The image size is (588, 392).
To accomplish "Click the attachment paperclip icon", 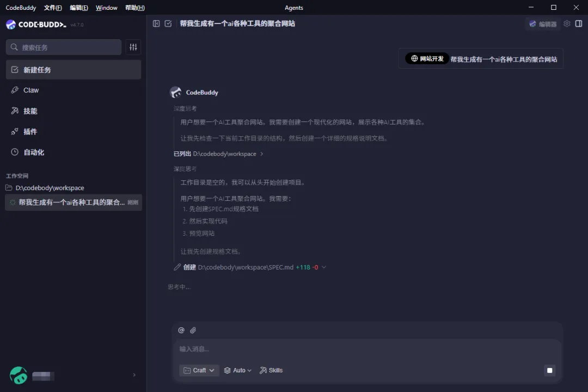I will [193, 330].
